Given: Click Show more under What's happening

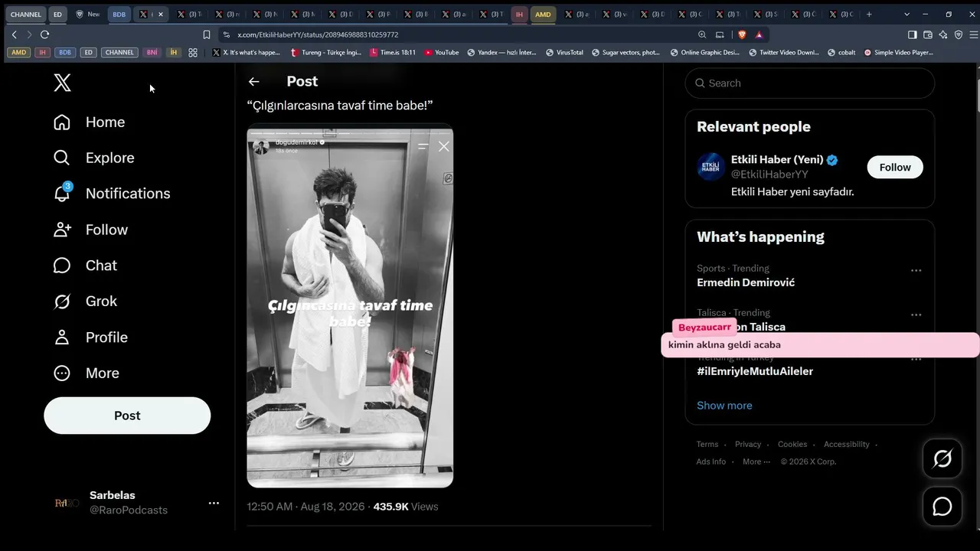Looking at the screenshot, I should click(x=724, y=406).
